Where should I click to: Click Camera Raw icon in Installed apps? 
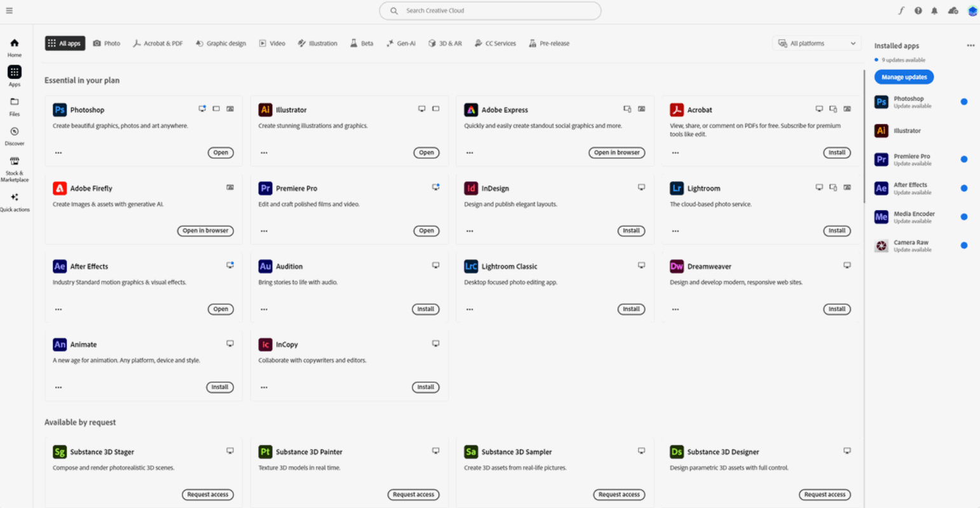[x=881, y=246]
